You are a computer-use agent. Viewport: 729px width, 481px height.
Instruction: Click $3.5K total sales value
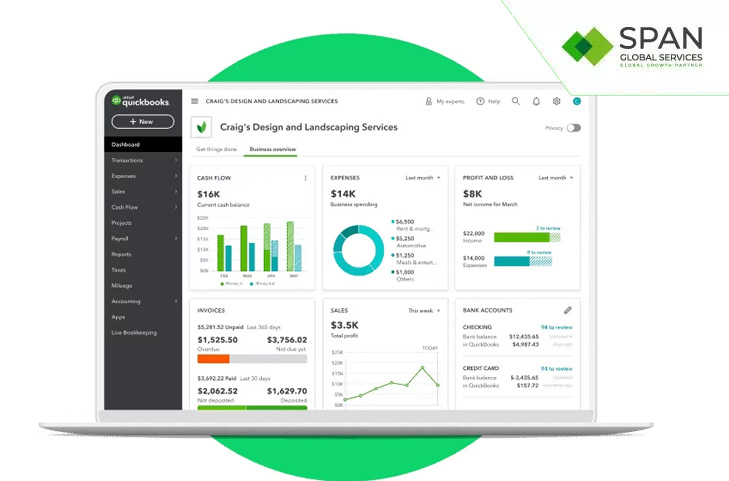(345, 325)
